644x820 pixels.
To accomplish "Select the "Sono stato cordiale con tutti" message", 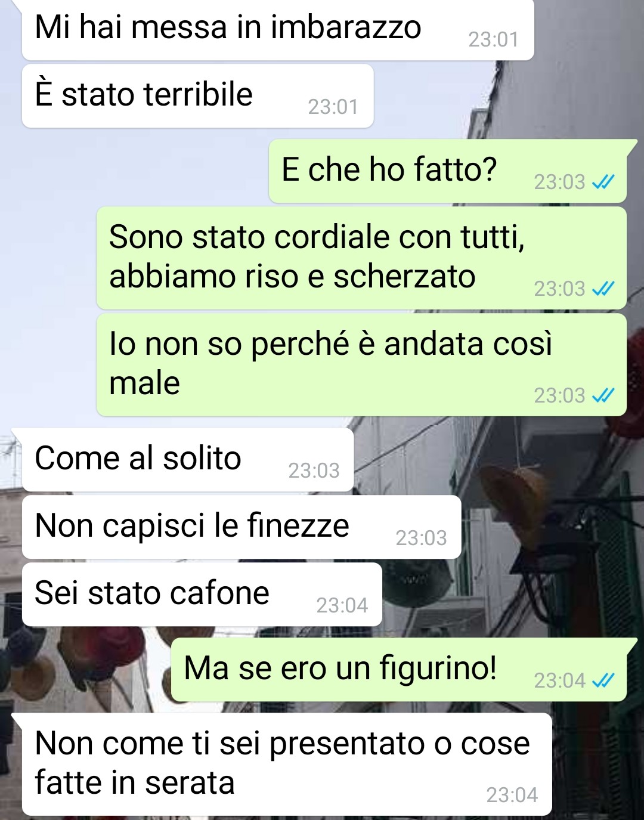I will (x=361, y=258).
